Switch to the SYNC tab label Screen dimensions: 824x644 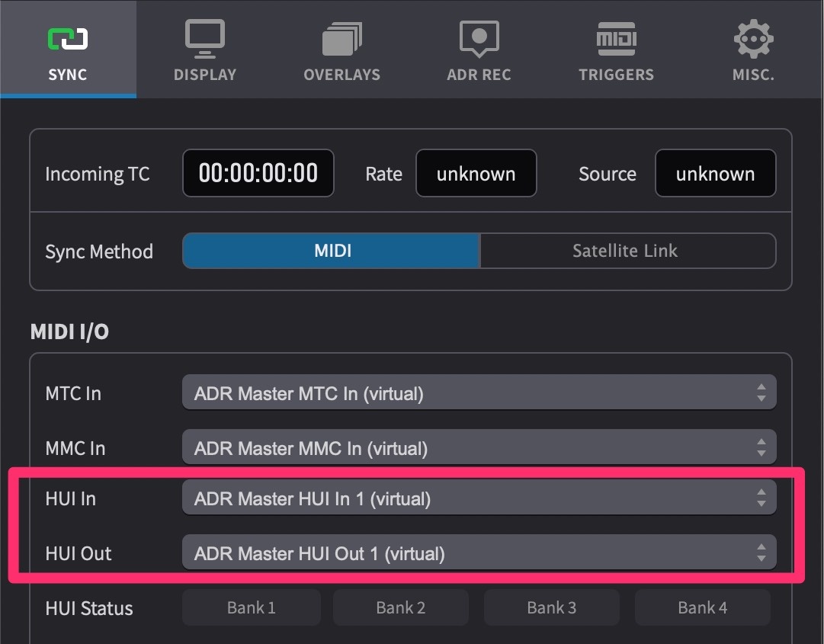point(68,75)
